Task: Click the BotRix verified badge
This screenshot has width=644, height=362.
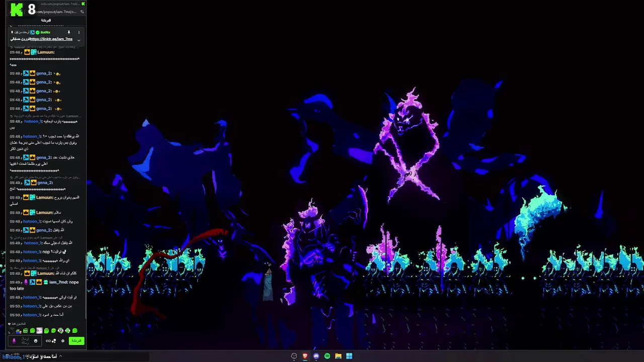Action: (x=37, y=32)
